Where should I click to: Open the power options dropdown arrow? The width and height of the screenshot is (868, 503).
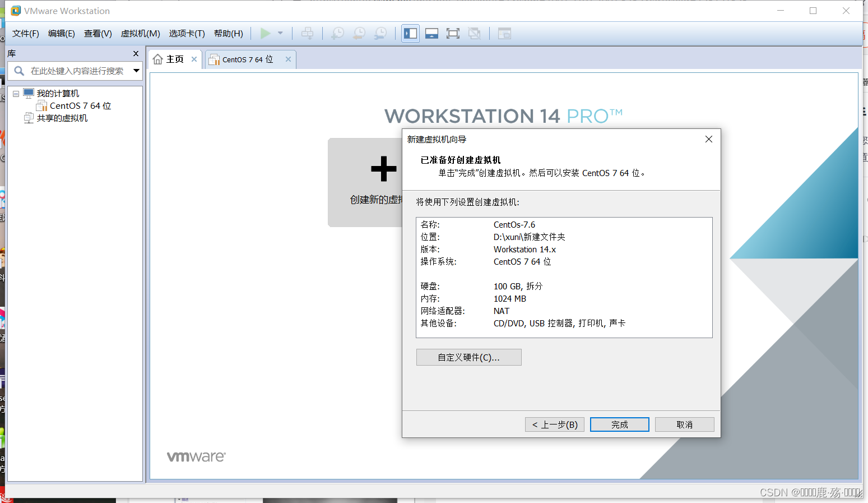[x=280, y=34]
